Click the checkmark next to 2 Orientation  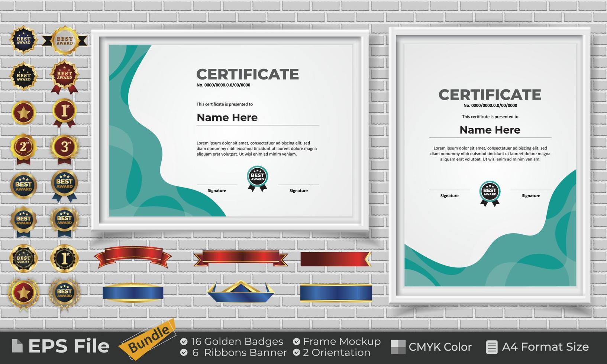(296, 352)
